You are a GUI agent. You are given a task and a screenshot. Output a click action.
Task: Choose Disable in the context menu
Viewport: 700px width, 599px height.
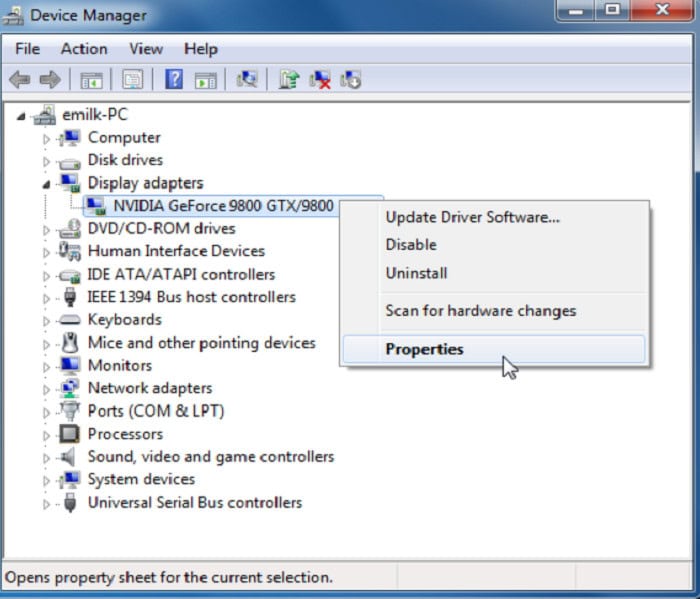(494, 245)
